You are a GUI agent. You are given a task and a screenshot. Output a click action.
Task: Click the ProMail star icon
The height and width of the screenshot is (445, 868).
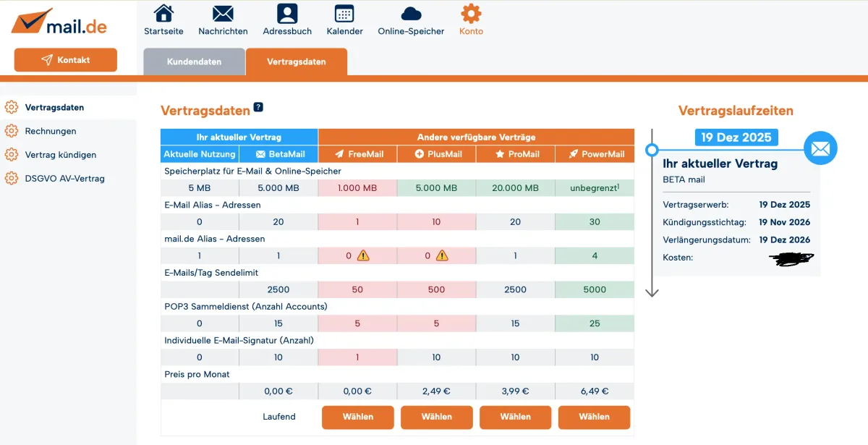(500, 154)
